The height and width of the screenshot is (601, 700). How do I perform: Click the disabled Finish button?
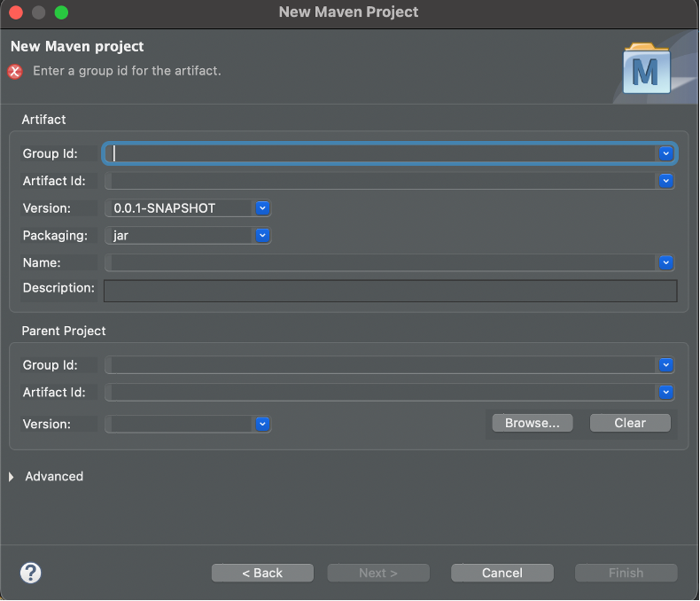(x=626, y=573)
